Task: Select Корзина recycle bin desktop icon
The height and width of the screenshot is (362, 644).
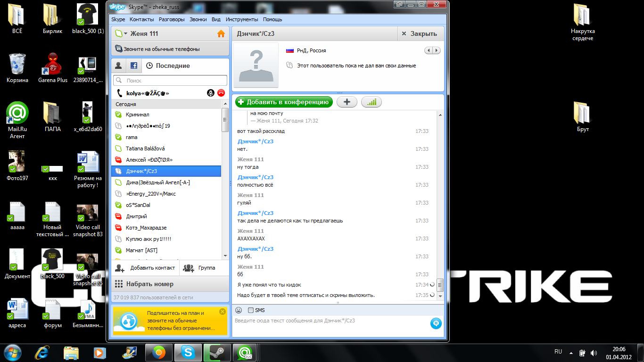Action: pos(17,68)
